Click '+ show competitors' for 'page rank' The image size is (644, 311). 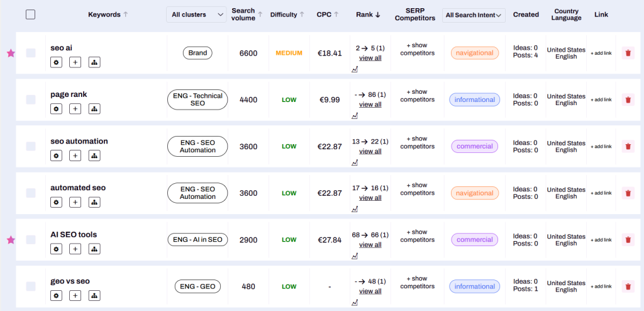click(417, 96)
